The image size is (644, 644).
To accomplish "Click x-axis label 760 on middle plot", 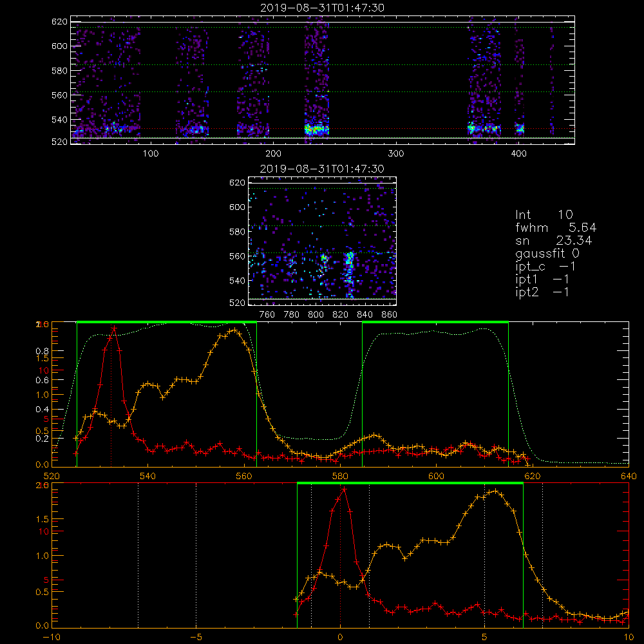I will point(267,315).
